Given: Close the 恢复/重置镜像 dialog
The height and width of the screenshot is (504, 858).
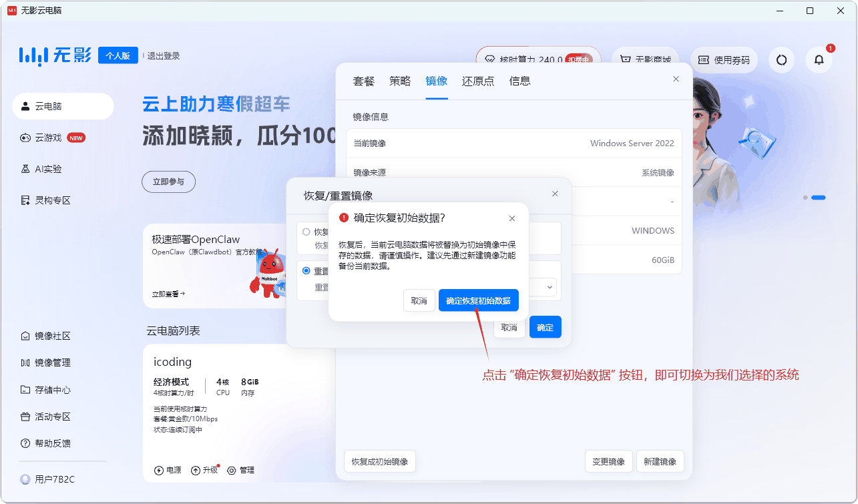Looking at the screenshot, I should [x=555, y=194].
